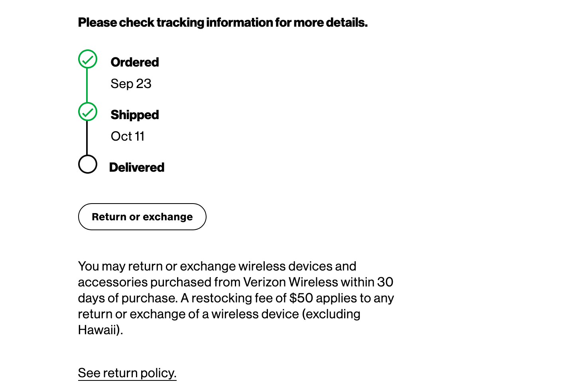Select the Sep 23 order date
This screenshot has width=575, height=392.
point(131,84)
